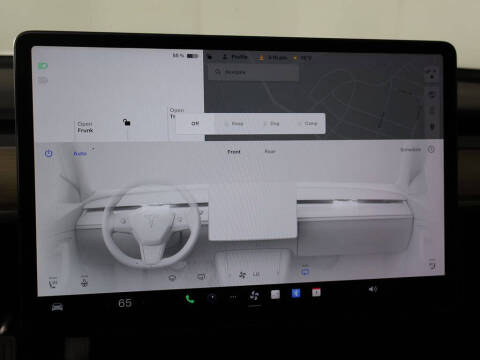Toggle the steering wheel heater icon
The height and width of the screenshot is (360, 480).
click(84, 282)
